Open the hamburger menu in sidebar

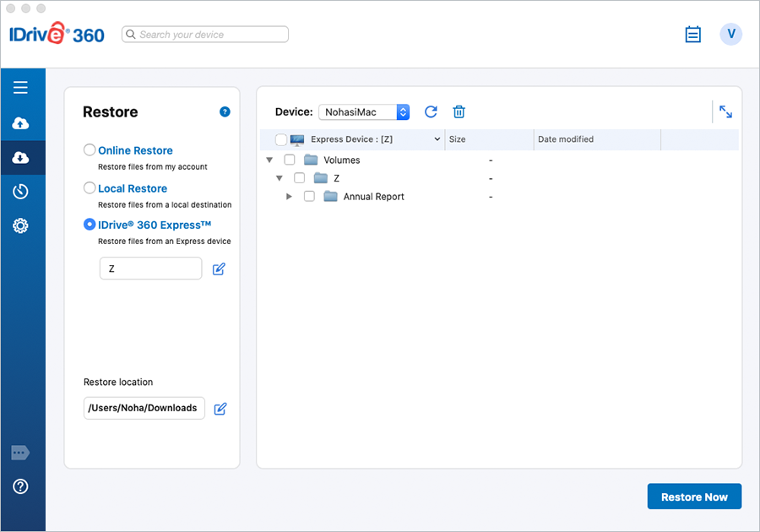20,87
